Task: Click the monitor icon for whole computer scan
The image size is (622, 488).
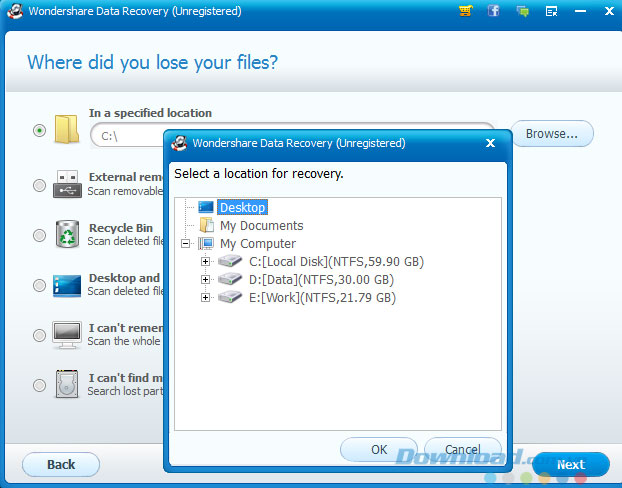Action: click(x=67, y=335)
